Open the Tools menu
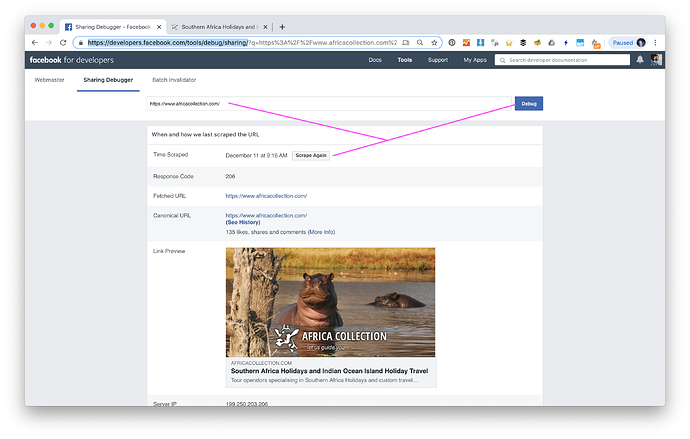690x439 pixels. pos(404,60)
